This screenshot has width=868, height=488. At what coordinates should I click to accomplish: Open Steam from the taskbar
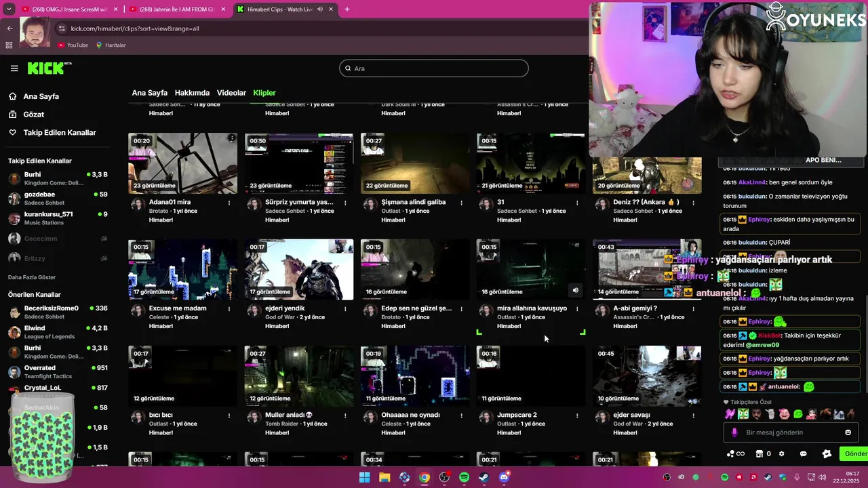pos(484,477)
